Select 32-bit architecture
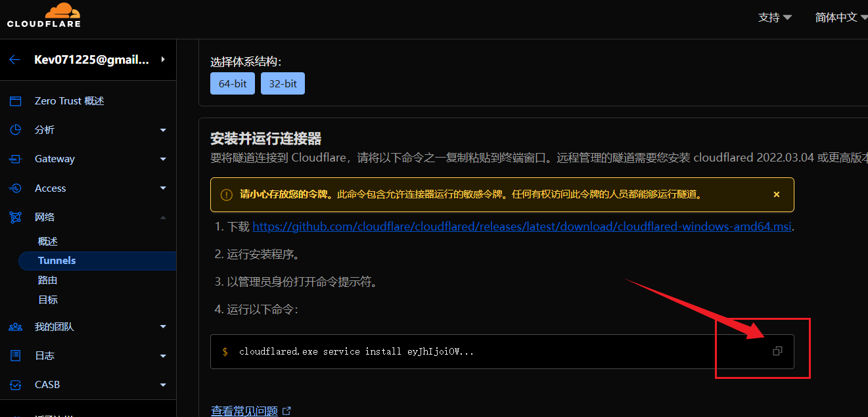Image resolution: width=868 pixels, height=417 pixels. [283, 84]
